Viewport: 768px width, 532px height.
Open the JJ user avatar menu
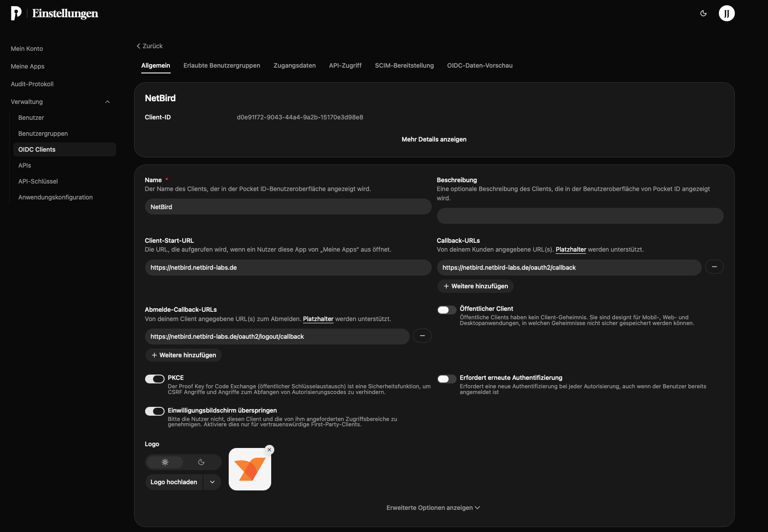(726, 13)
